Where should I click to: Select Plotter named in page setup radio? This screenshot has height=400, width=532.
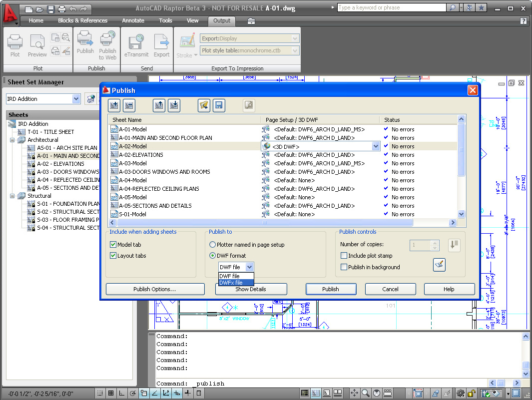pos(212,244)
